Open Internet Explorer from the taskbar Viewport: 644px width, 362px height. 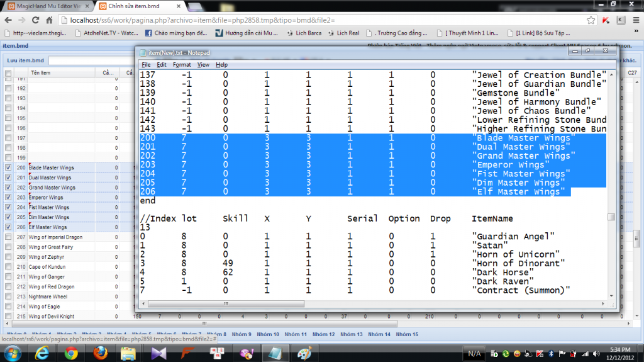tap(42, 353)
